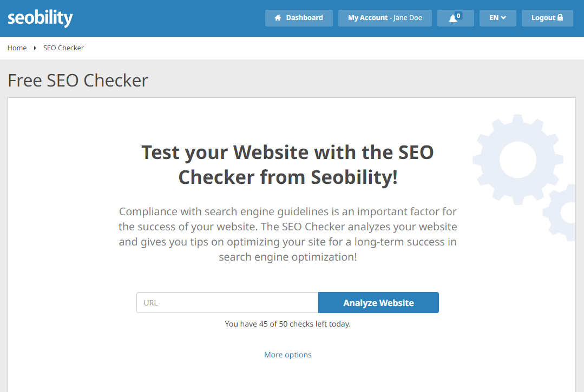
Task: Open the Dashboard page
Action: pos(299,17)
